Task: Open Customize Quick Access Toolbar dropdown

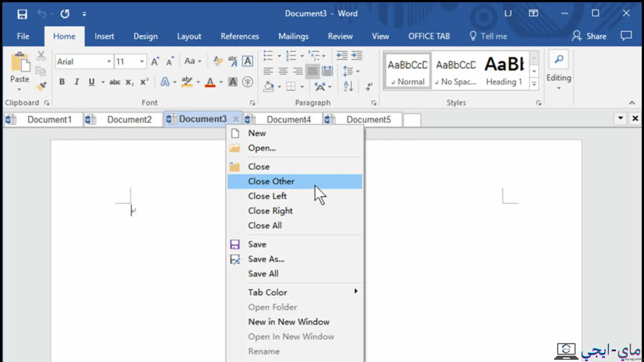Action: click(84, 14)
